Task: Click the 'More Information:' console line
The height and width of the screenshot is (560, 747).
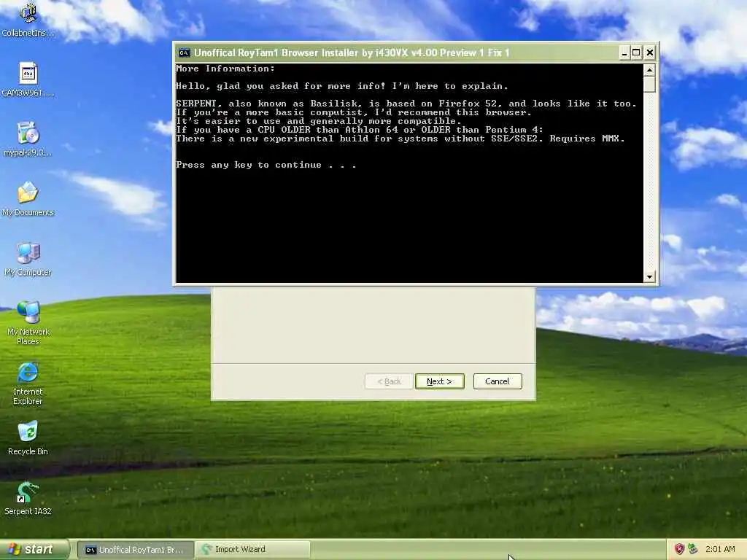Action: click(225, 69)
